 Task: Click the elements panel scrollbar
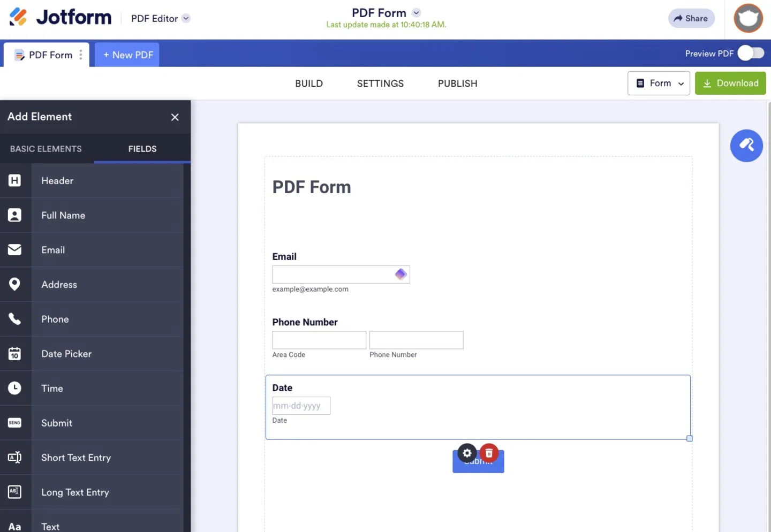pyautogui.click(x=187, y=348)
